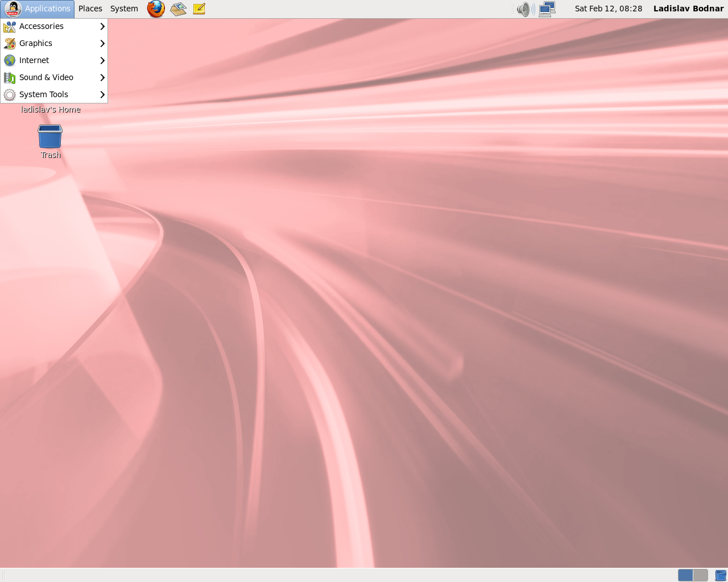Launch the Firefox web browser from the panel
The width and height of the screenshot is (728, 582).
click(x=156, y=9)
